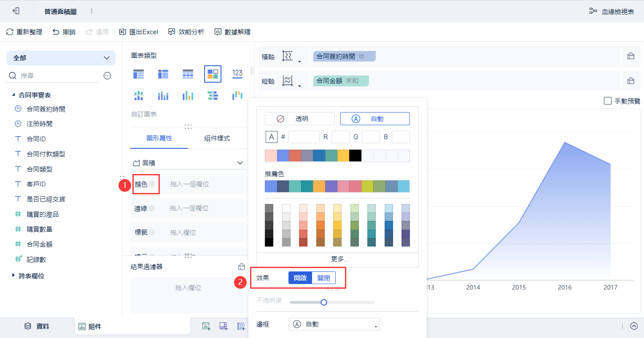The width and height of the screenshot is (644, 338).
Task: Click the gear icon next to 顏色
Action: (152, 184)
